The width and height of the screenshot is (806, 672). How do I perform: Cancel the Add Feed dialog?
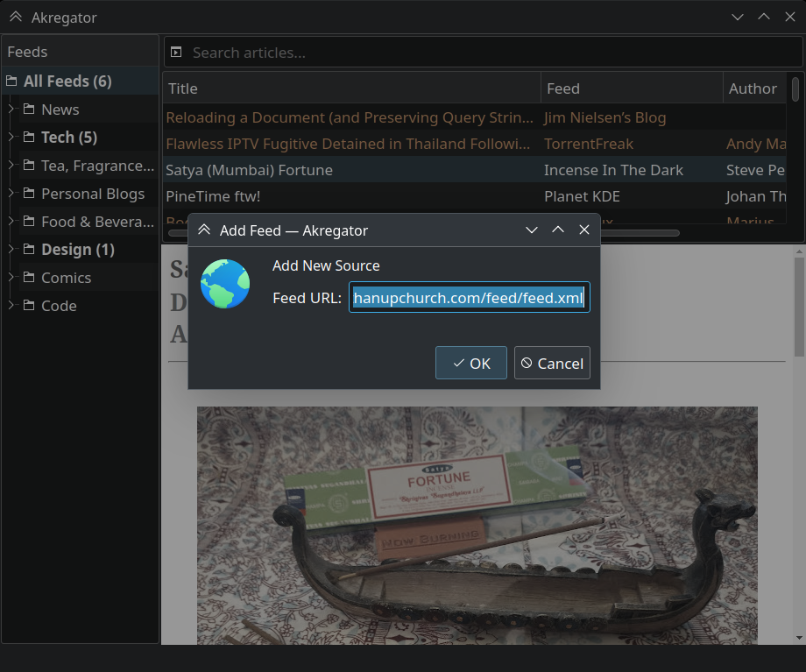552,364
